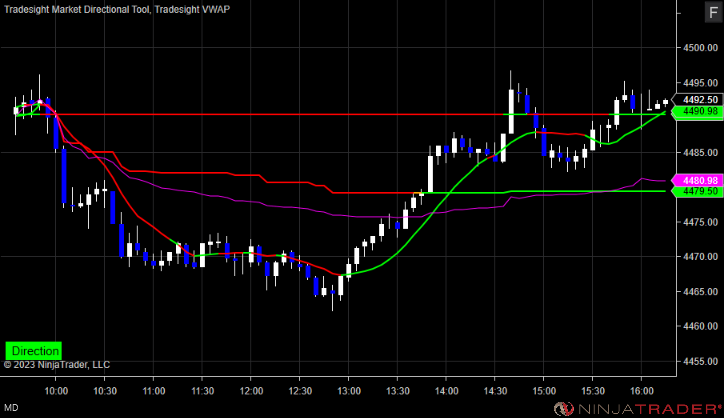The image size is (724, 418).
Task: Click the 10:00 time axis label
Action: [56, 391]
